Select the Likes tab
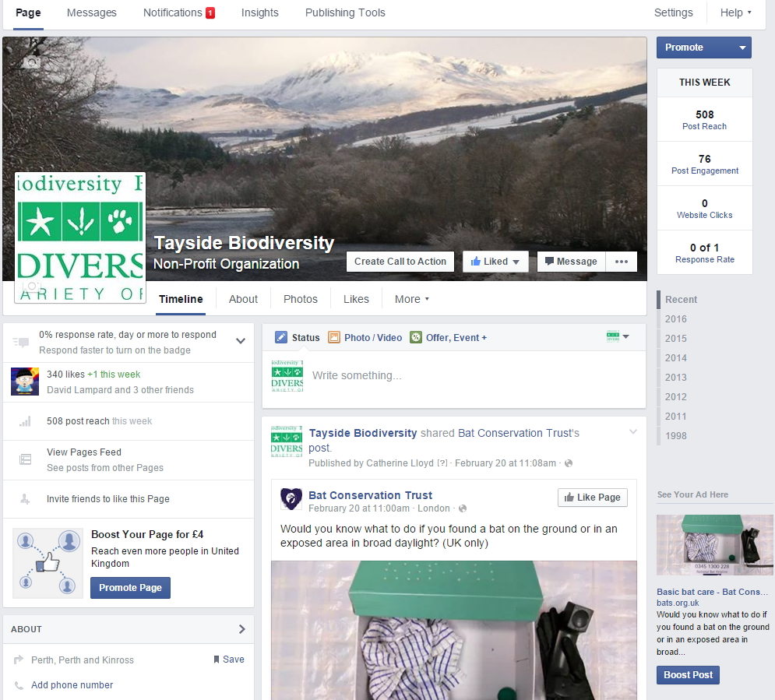 pyautogui.click(x=357, y=299)
